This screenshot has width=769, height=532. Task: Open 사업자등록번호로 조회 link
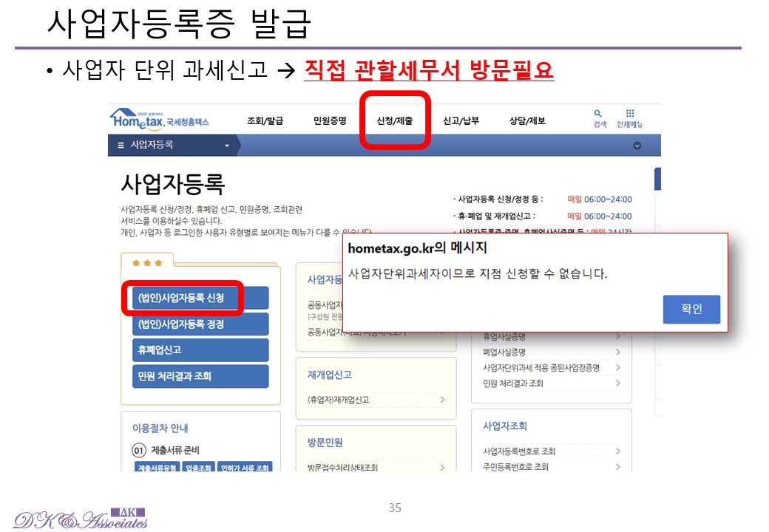tap(519, 451)
